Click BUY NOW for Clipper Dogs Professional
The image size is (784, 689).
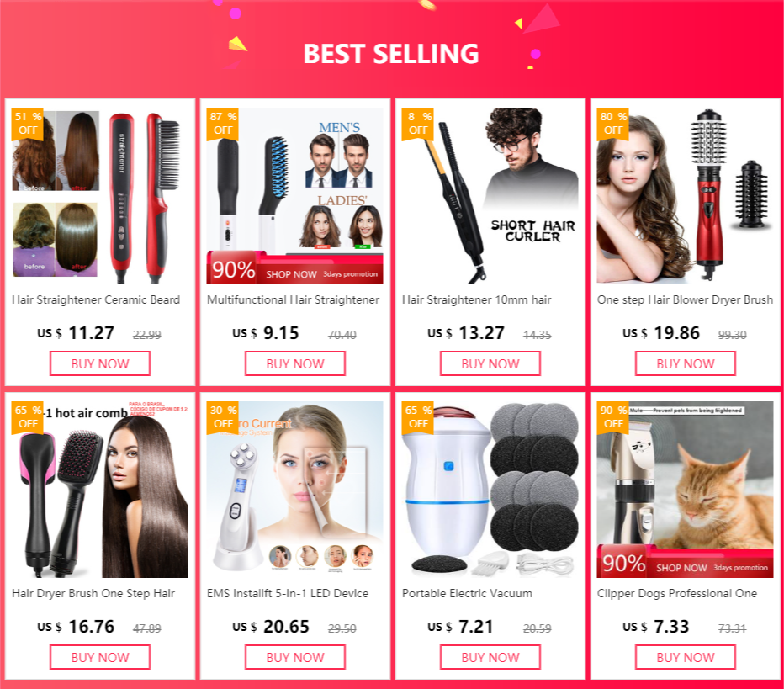coord(686,657)
